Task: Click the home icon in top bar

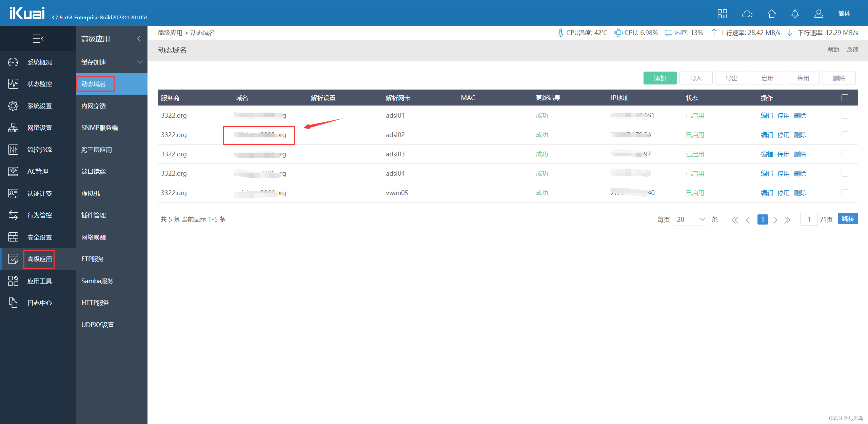Action: (x=771, y=14)
